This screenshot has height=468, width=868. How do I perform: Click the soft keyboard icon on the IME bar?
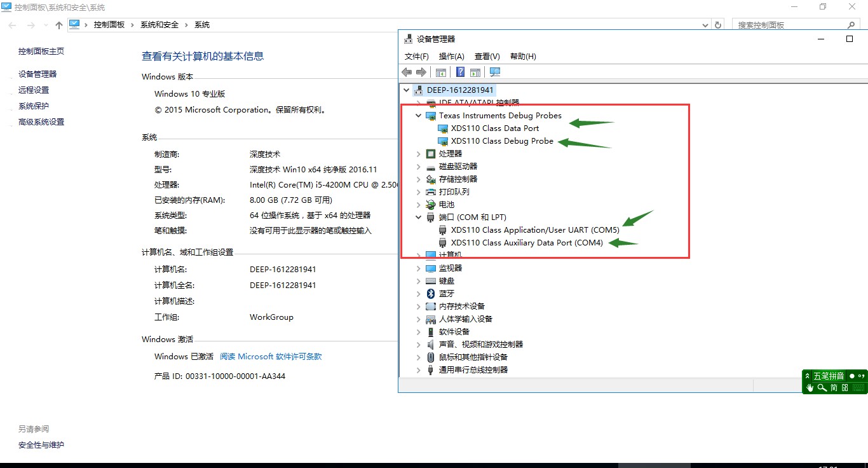(858, 387)
